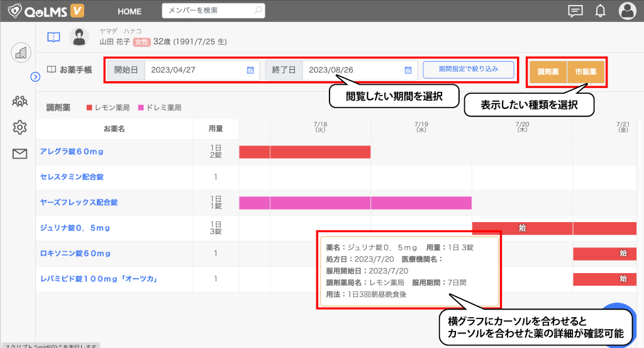Open the アレグラ錠60mg medicine link
This screenshot has height=348, width=644.
tap(72, 152)
